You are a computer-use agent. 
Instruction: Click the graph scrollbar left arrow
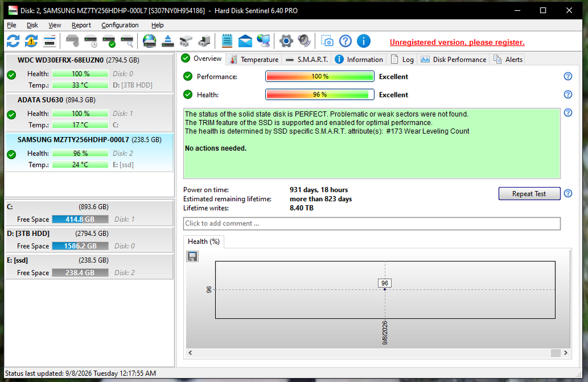pos(191,353)
